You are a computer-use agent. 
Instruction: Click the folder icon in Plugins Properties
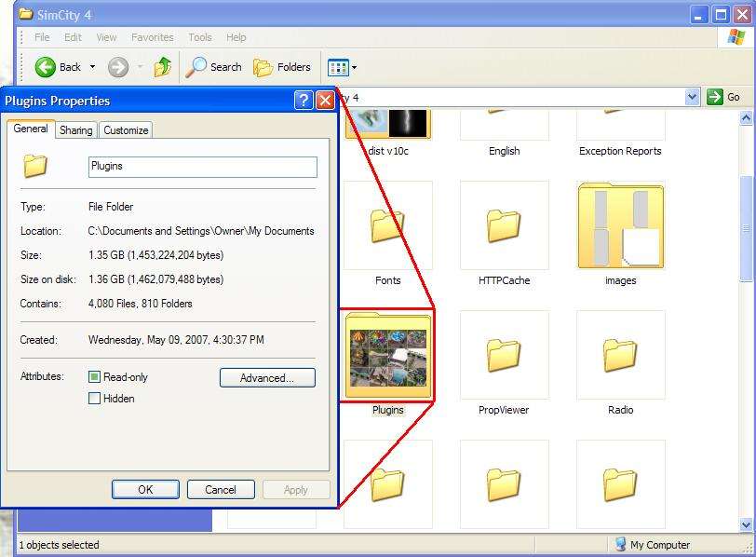[35, 166]
